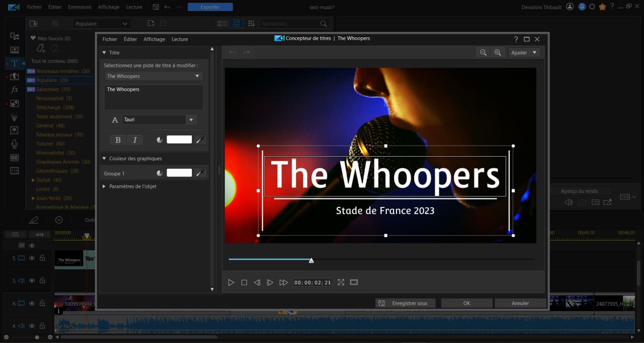This screenshot has height=343, width=644.
Task: Collapse the Couleur des graphiques section
Action: pyautogui.click(x=104, y=158)
